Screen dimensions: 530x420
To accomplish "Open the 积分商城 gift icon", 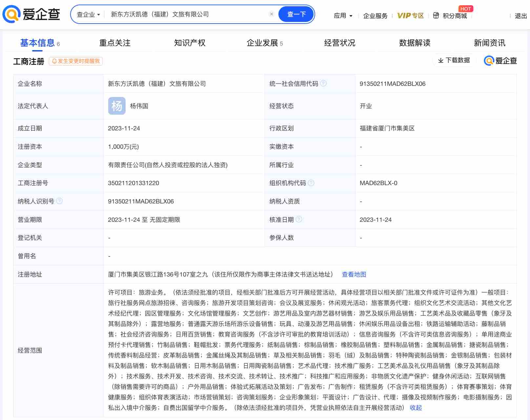I will click(x=436, y=15).
